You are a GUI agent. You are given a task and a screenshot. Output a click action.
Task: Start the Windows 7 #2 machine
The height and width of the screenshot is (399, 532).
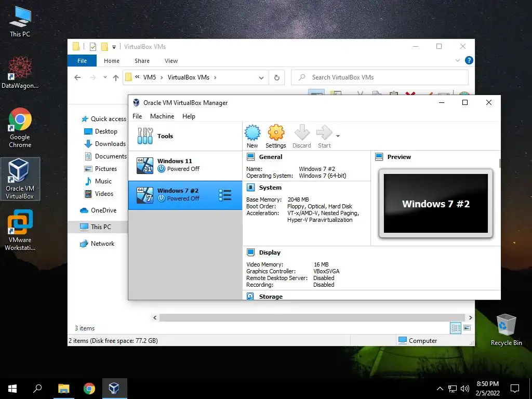coord(324,137)
